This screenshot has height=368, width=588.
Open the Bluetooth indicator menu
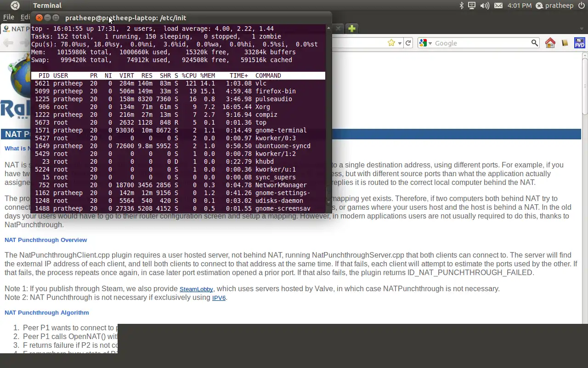(462, 6)
